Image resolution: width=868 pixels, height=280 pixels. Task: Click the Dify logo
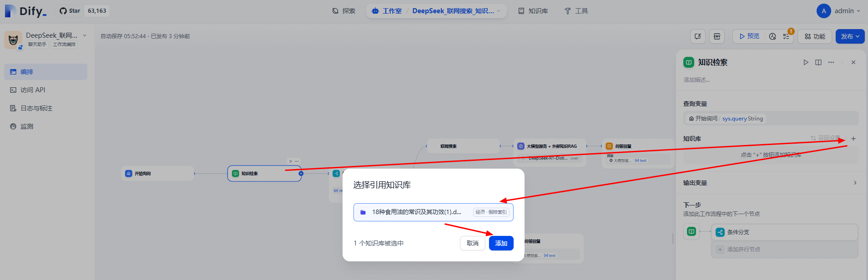25,11
